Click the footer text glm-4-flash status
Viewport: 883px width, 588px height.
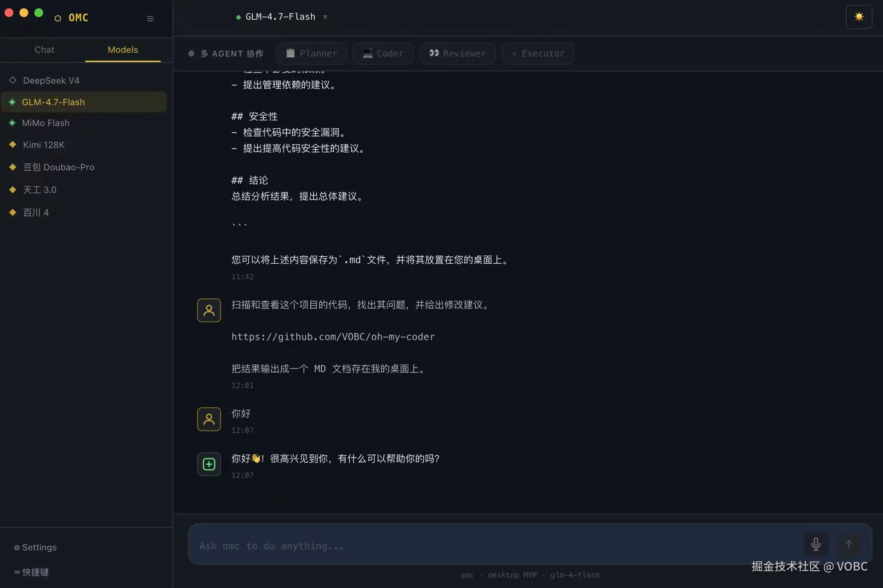[575, 576]
